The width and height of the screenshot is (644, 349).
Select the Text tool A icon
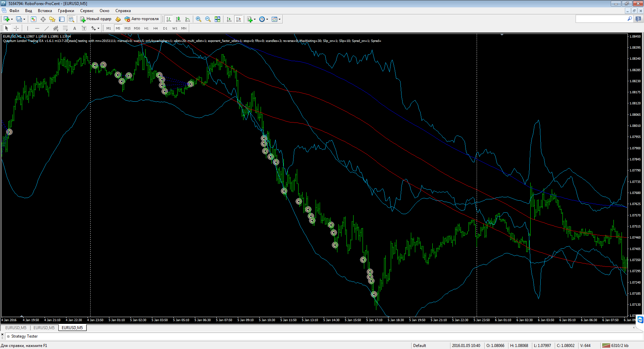pyautogui.click(x=74, y=28)
